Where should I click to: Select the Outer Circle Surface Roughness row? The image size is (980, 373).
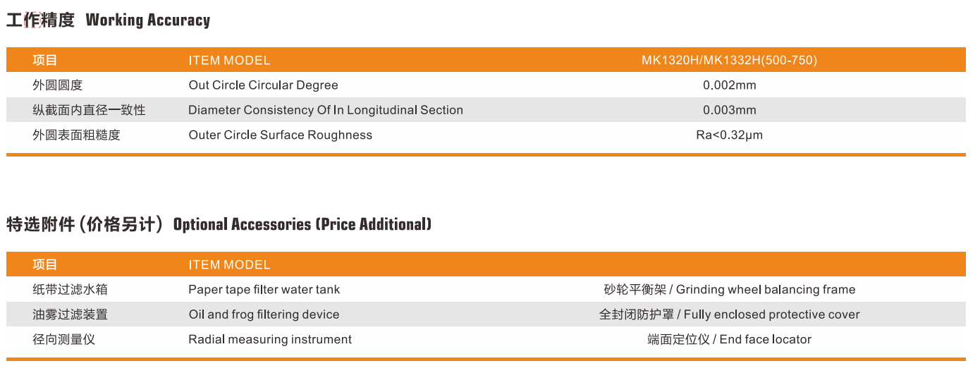[x=280, y=135]
